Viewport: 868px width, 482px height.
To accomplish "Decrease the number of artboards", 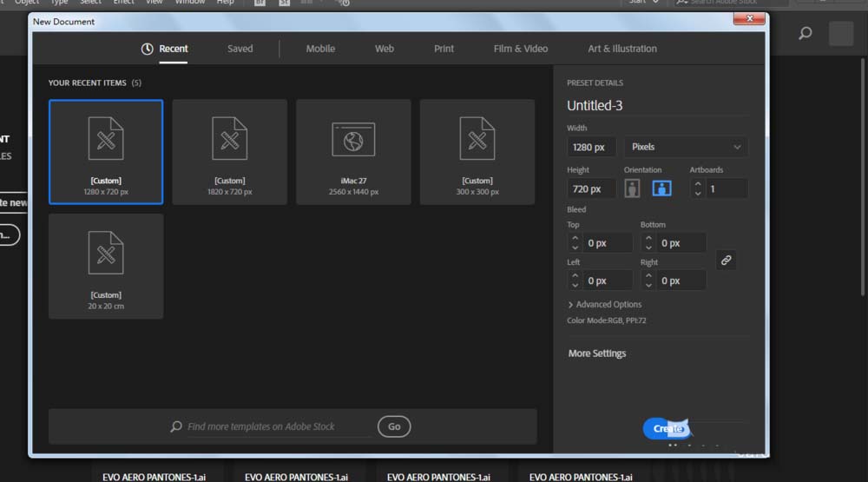I will 698,194.
